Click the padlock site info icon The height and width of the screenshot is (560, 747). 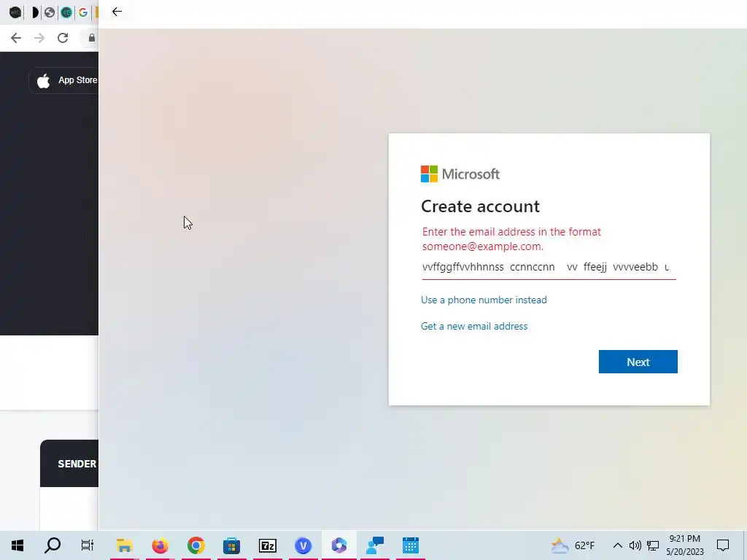point(91,38)
